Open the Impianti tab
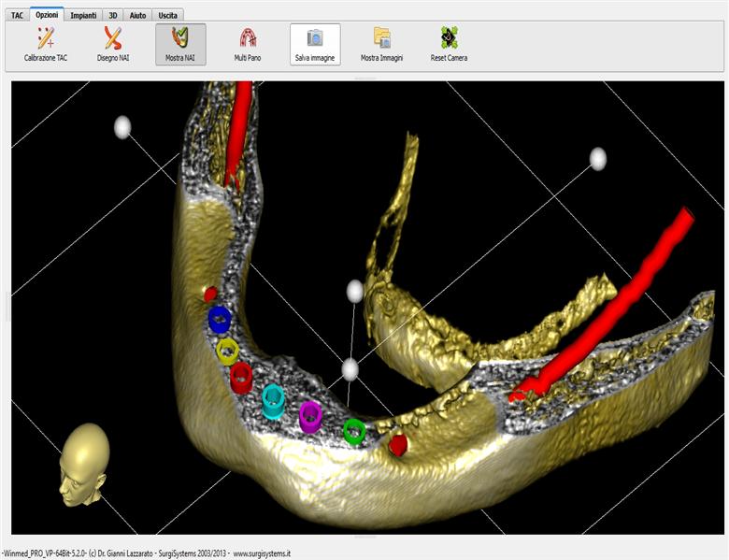This screenshot has width=729, height=560. [x=83, y=15]
